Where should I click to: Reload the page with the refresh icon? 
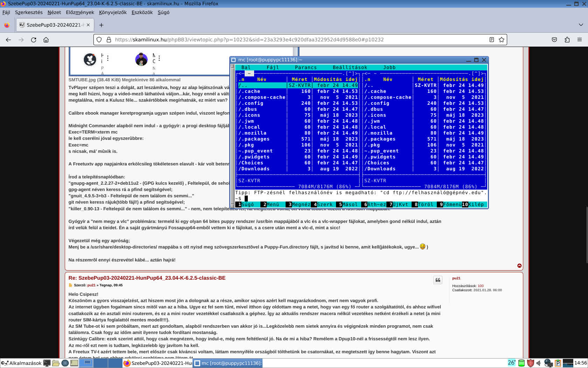[34, 40]
